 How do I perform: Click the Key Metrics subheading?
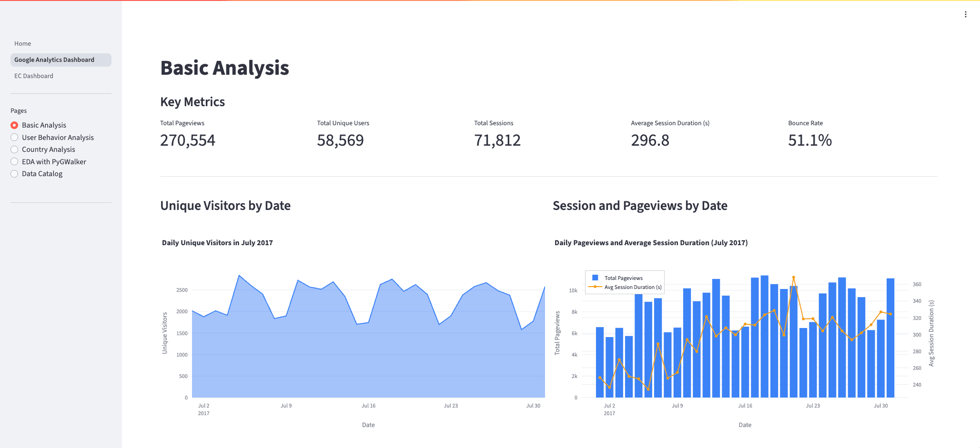(192, 102)
